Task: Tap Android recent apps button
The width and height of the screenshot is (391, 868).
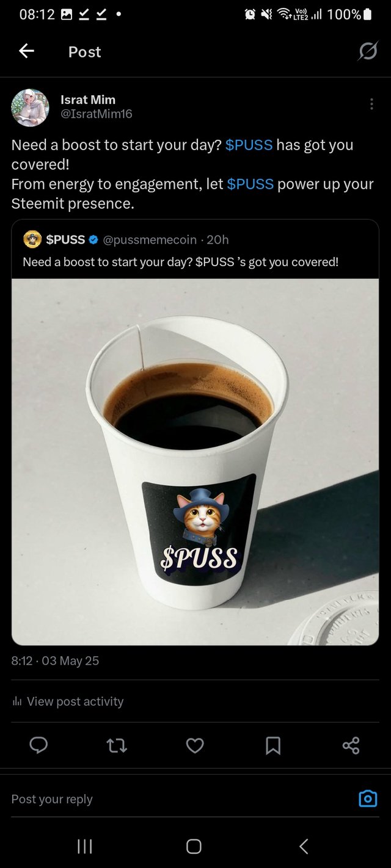Action: (85, 846)
